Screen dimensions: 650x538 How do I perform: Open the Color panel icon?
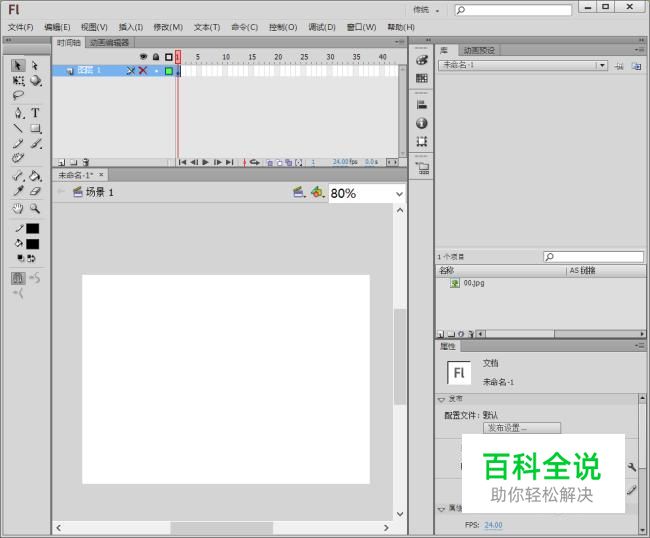(422, 60)
